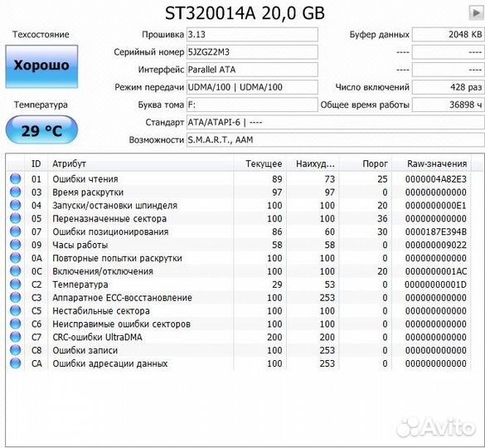This screenshot has height=448, width=485.
Task: Sort by the Атрибут column header
Action: point(141,163)
